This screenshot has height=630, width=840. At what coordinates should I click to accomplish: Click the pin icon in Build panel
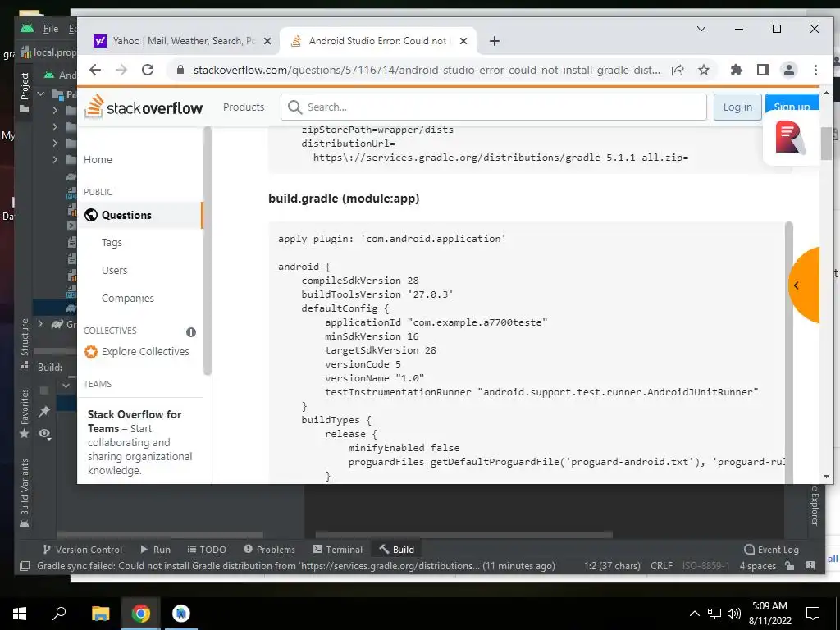44,411
